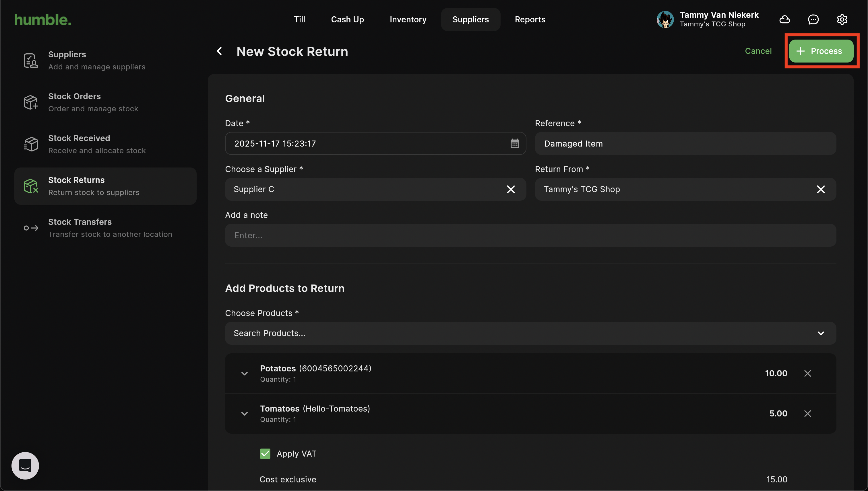The height and width of the screenshot is (491, 868).
Task: Expand the Potatoes product row
Action: click(x=244, y=373)
